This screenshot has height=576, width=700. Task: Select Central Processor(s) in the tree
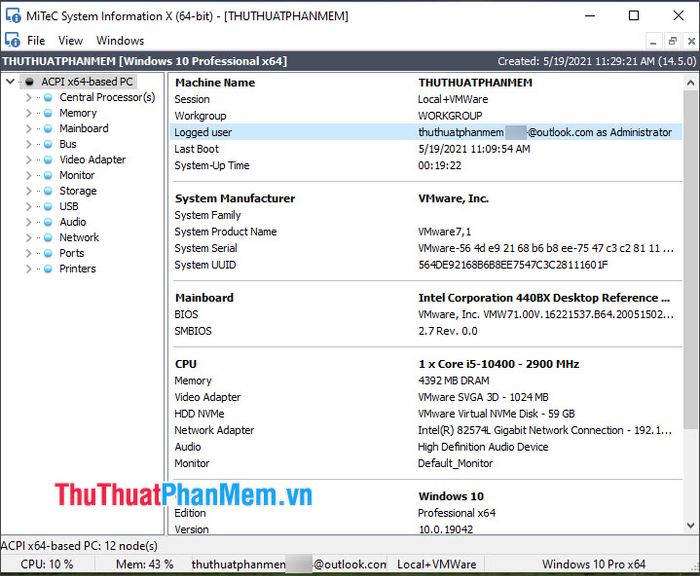[x=107, y=97]
